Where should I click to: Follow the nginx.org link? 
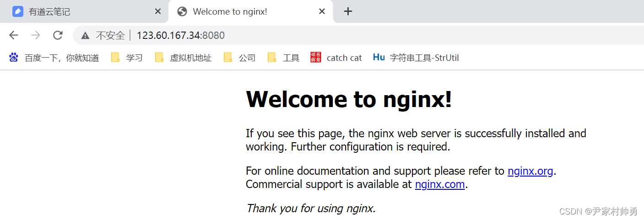[530, 171]
